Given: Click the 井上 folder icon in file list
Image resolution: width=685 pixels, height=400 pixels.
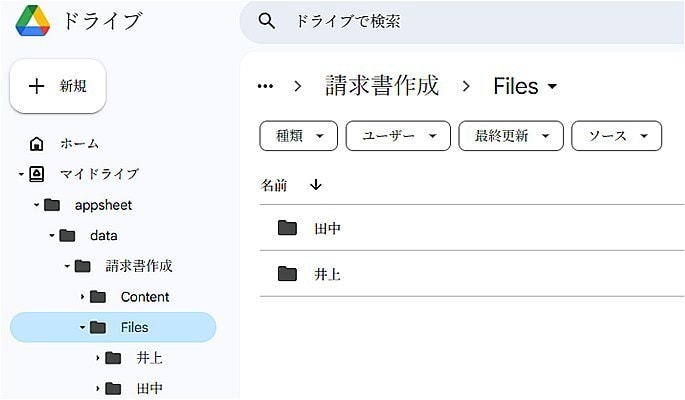Looking at the screenshot, I should (288, 273).
